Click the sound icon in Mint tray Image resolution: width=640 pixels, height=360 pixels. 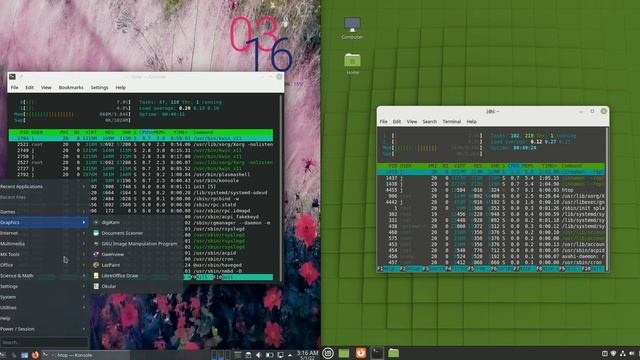click(632, 353)
